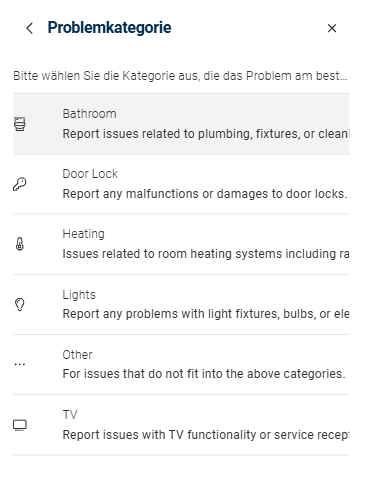Screen dimensions: 367x496
Task: Click the room heating systems description
Action: 206,254
